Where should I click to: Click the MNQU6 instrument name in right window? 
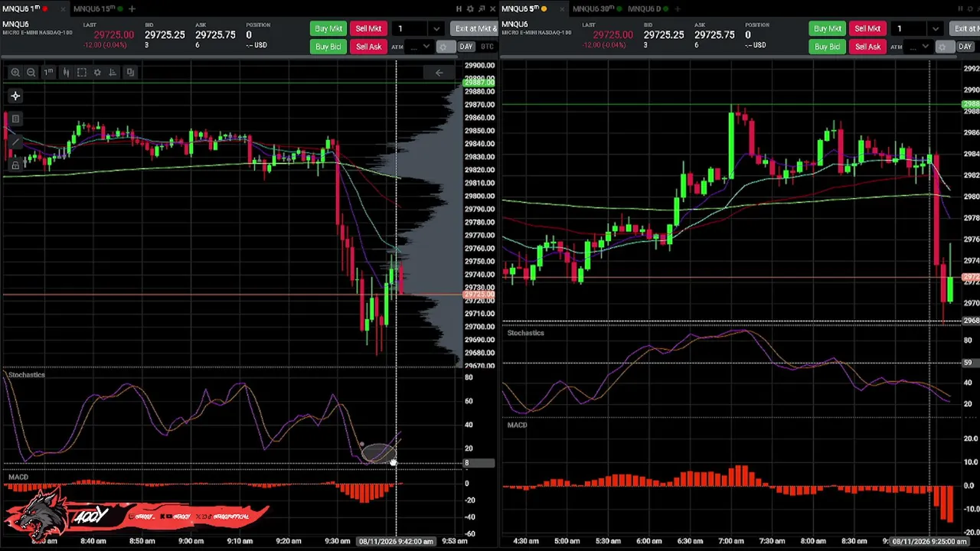514,24
